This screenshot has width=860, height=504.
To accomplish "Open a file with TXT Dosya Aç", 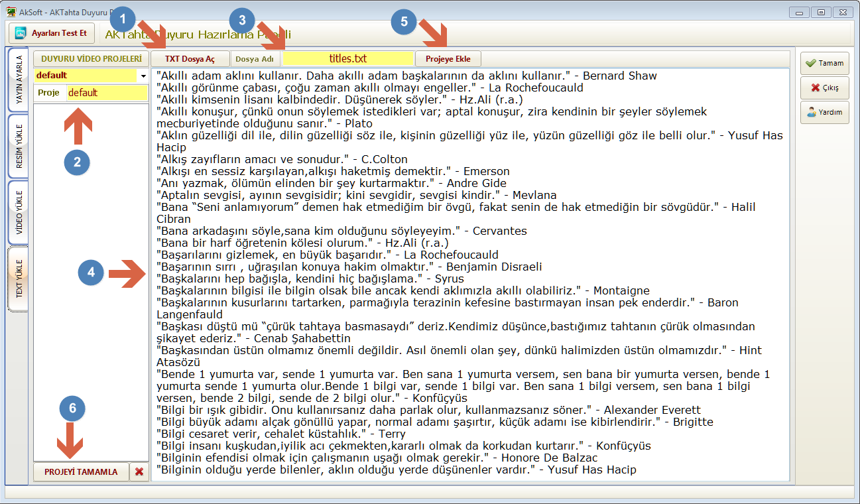I will click(190, 59).
